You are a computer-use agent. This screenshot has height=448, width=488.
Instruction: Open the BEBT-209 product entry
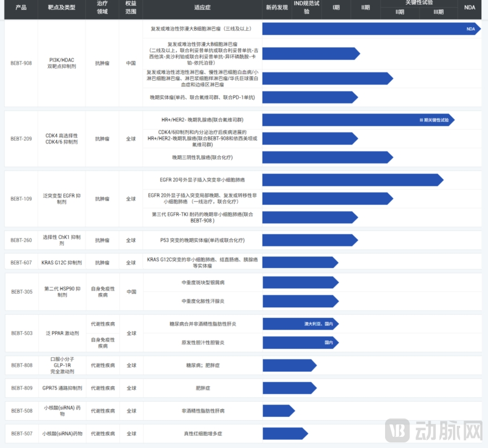pyautogui.click(x=21, y=139)
